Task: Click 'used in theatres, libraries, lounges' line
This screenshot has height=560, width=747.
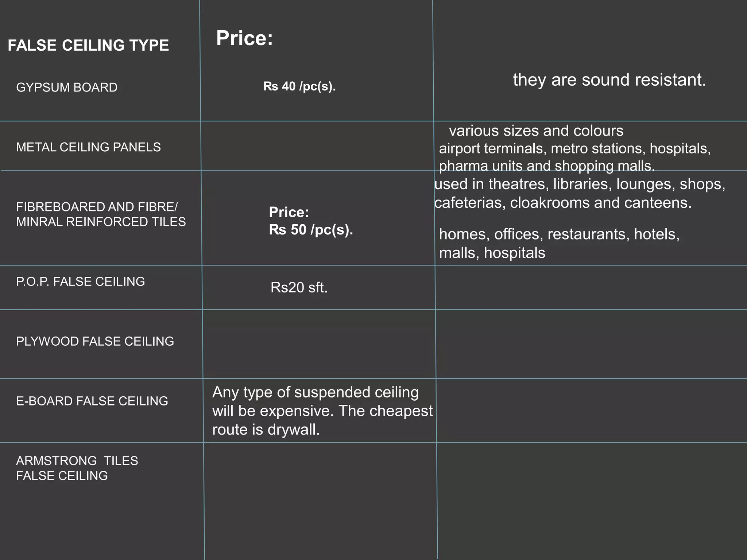Action: click(x=580, y=184)
